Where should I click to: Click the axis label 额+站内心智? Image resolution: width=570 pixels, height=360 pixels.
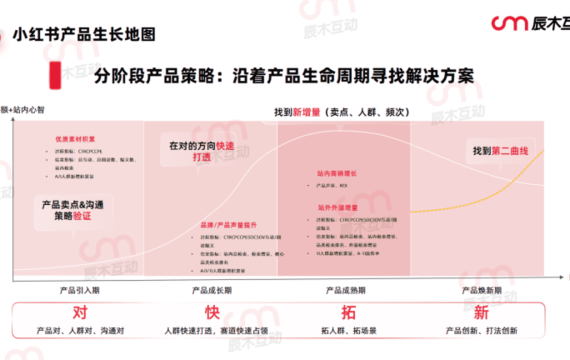[22, 109]
